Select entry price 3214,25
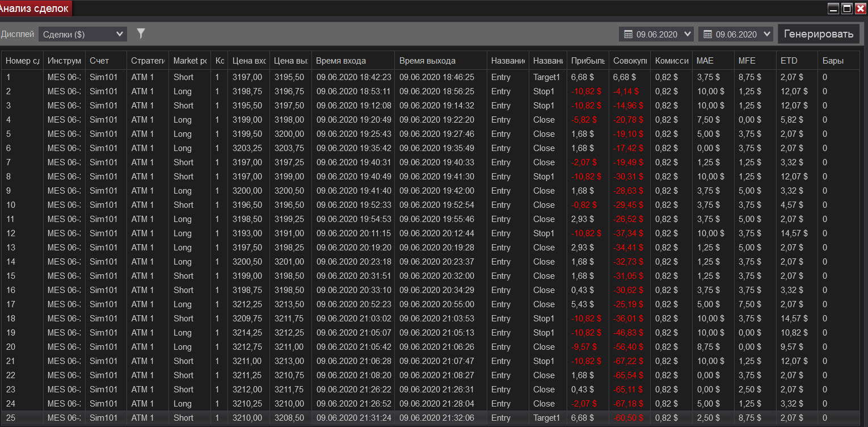The height and width of the screenshot is (427, 868). click(247, 333)
